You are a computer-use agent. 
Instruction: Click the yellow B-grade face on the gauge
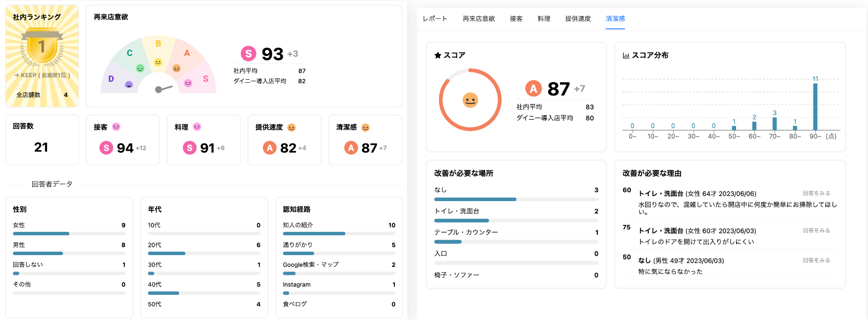(158, 62)
